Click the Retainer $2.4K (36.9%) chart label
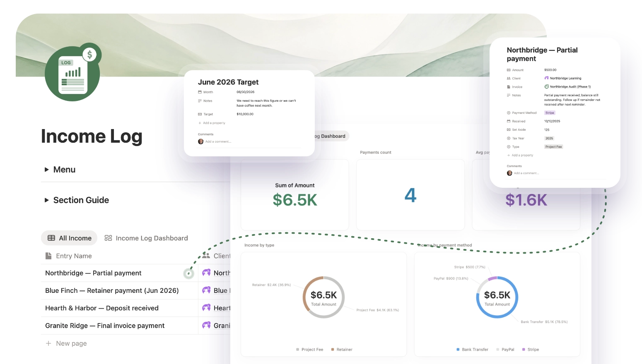Viewport: 642px width, 364px height. pyautogui.click(x=271, y=285)
